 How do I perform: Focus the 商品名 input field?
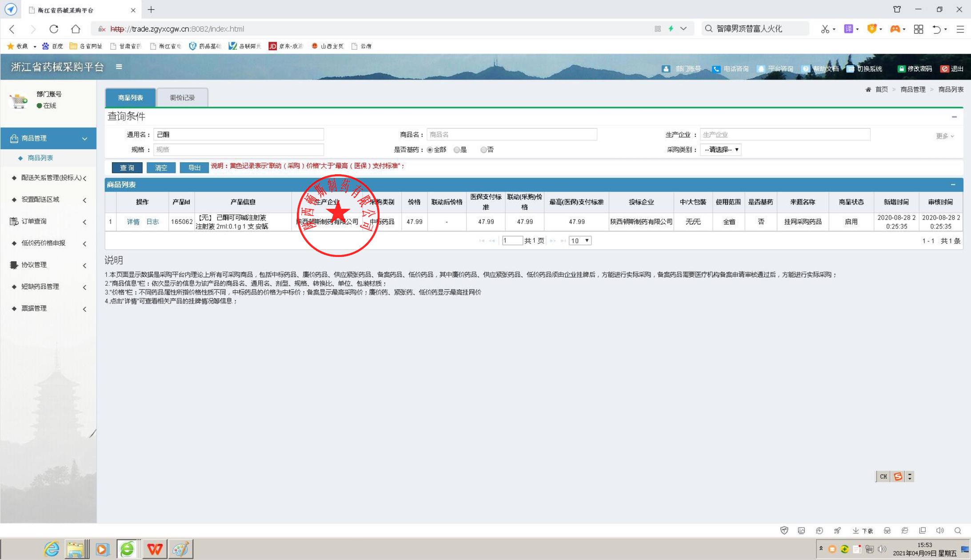pos(511,135)
